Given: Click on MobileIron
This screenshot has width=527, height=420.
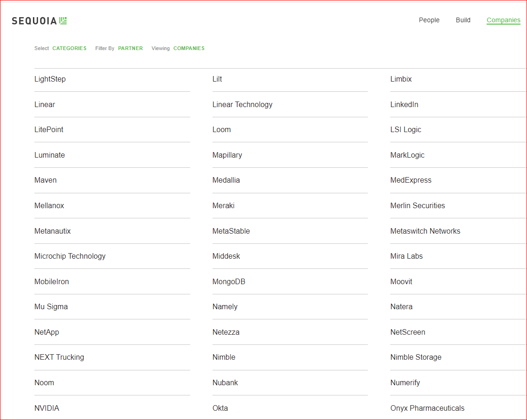Looking at the screenshot, I should click(x=52, y=282).
